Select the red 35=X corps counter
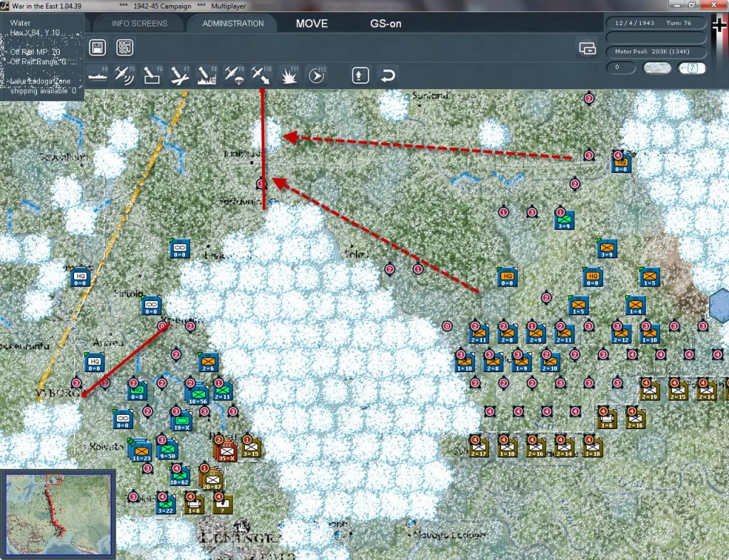The image size is (729, 560). pyautogui.click(x=226, y=450)
